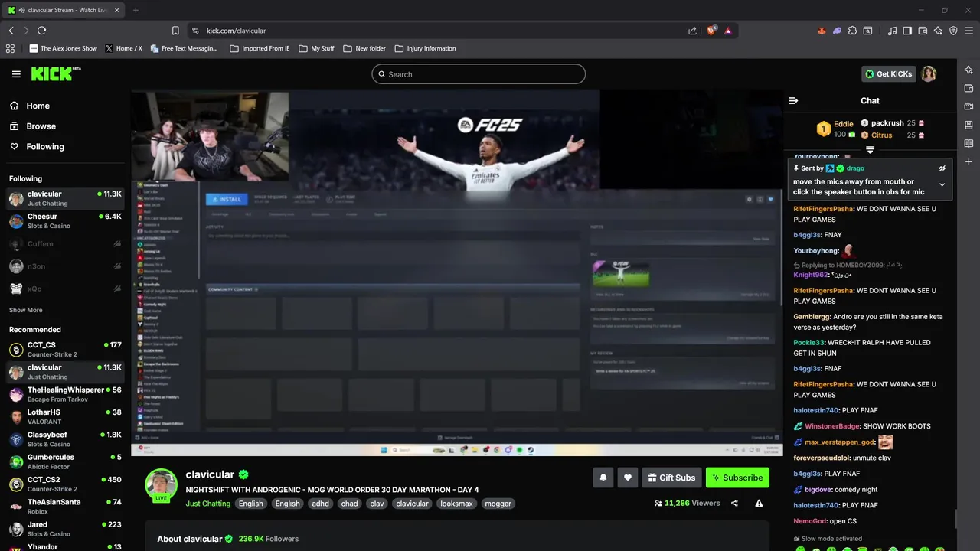Image resolution: width=980 pixels, height=551 pixels.
Task: Click the Gift Subs button
Action: click(x=671, y=478)
